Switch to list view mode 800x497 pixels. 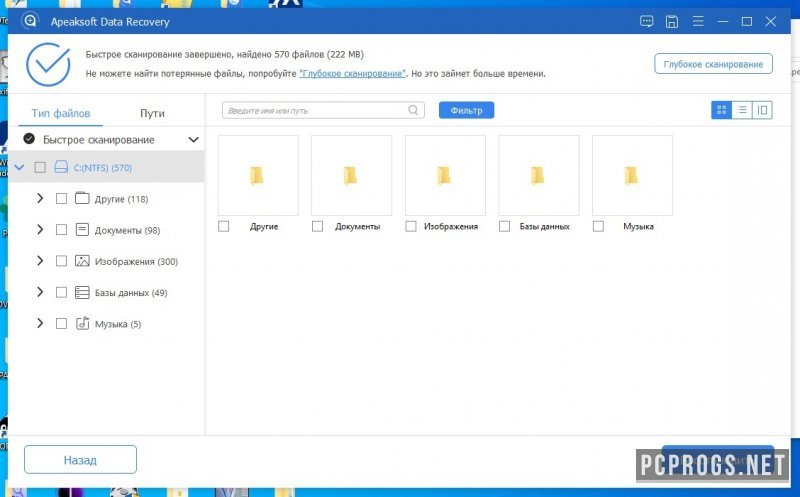click(742, 110)
